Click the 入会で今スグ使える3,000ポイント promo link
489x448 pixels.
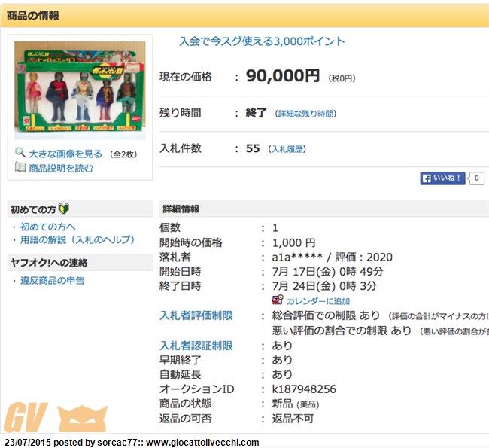pyautogui.click(x=262, y=41)
